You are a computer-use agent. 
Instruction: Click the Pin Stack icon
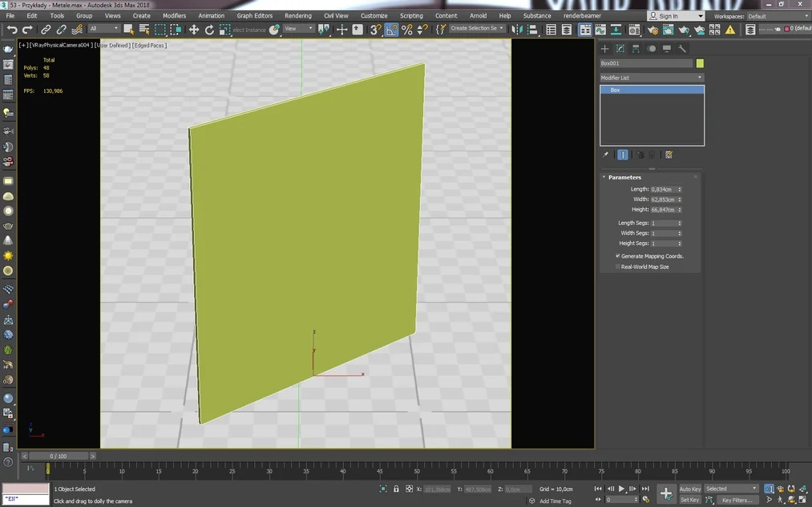(x=606, y=155)
